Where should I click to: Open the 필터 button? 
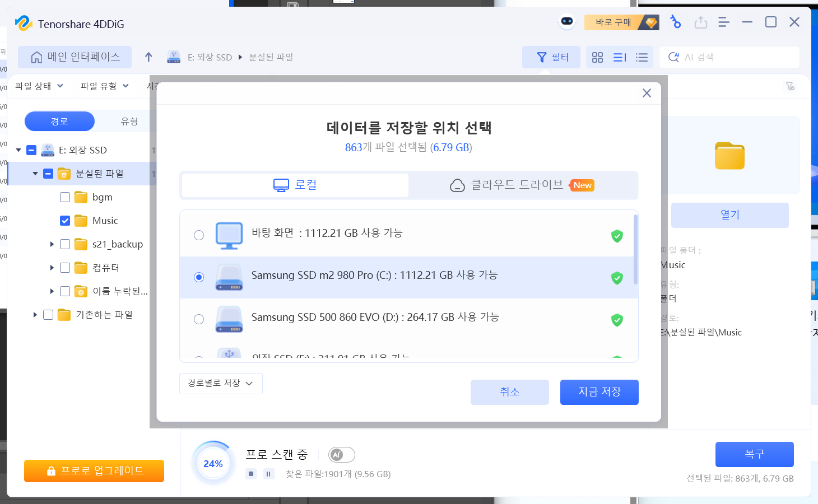coord(551,57)
